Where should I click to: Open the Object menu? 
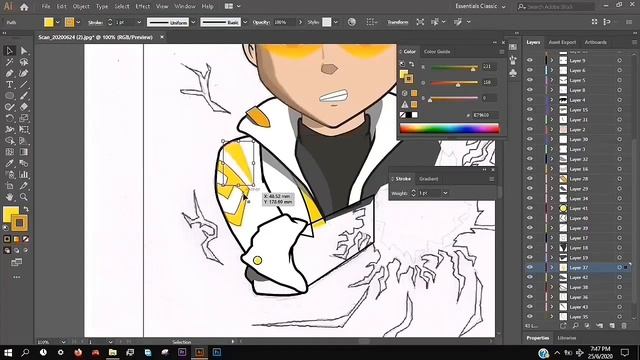81,7
